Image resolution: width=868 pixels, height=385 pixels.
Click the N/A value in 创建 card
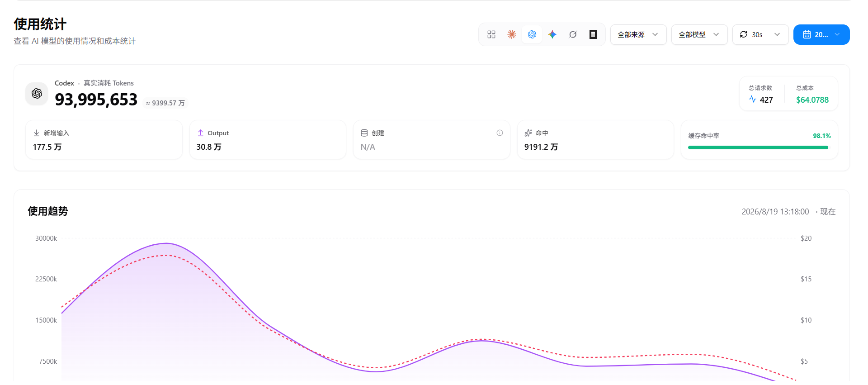[x=368, y=147]
